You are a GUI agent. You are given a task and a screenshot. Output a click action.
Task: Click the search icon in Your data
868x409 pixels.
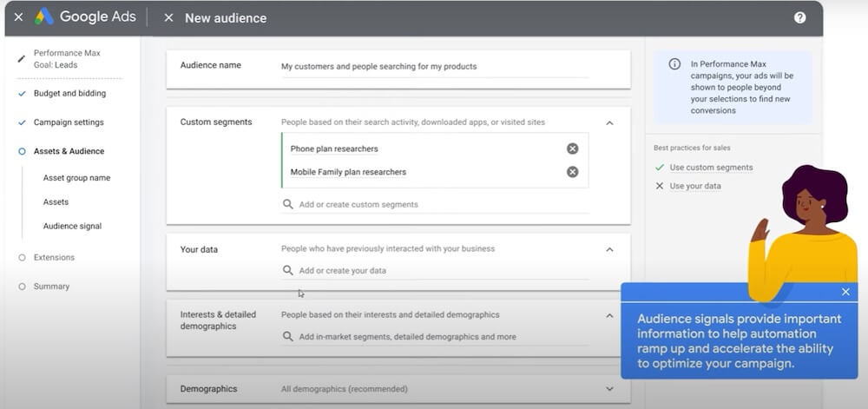pos(288,270)
